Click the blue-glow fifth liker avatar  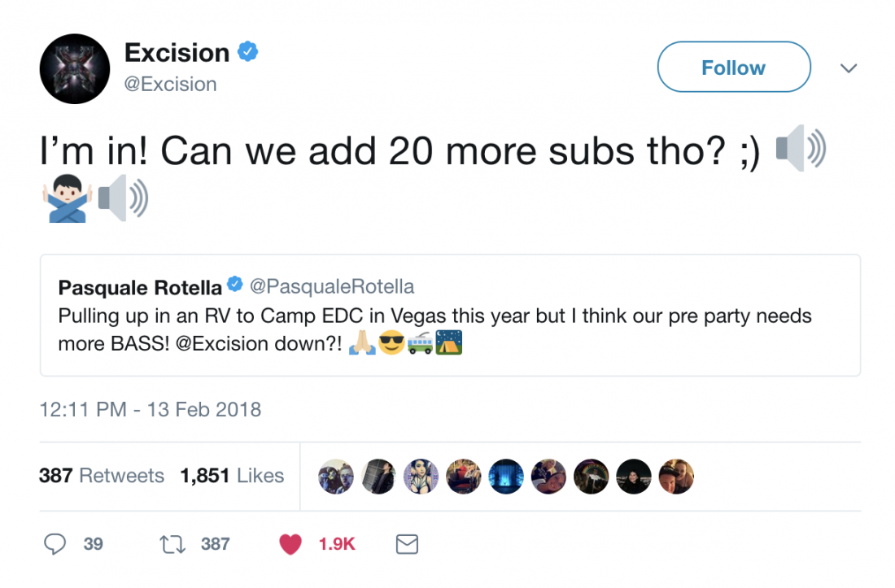coord(506,477)
